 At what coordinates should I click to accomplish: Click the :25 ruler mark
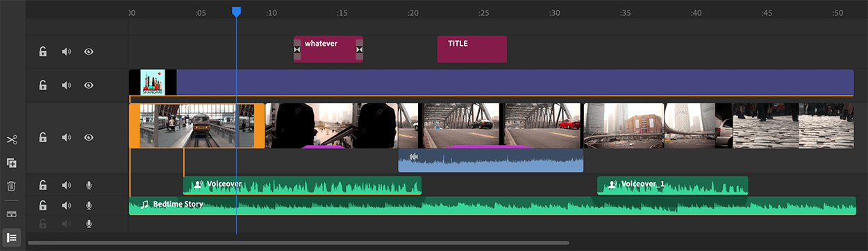point(483,13)
